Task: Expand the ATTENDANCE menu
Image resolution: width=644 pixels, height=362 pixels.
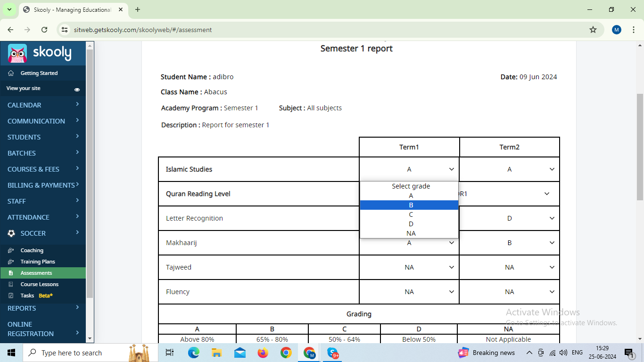Action: [x=43, y=217]
